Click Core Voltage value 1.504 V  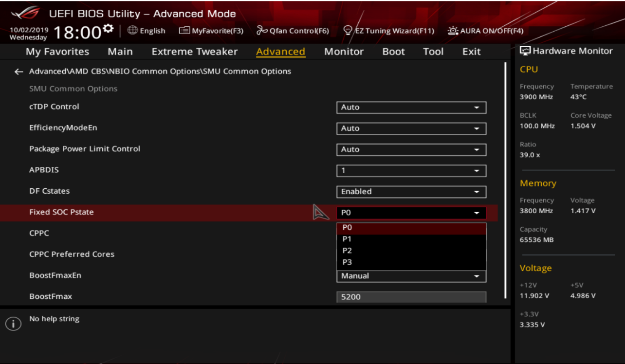pos(583,126)
